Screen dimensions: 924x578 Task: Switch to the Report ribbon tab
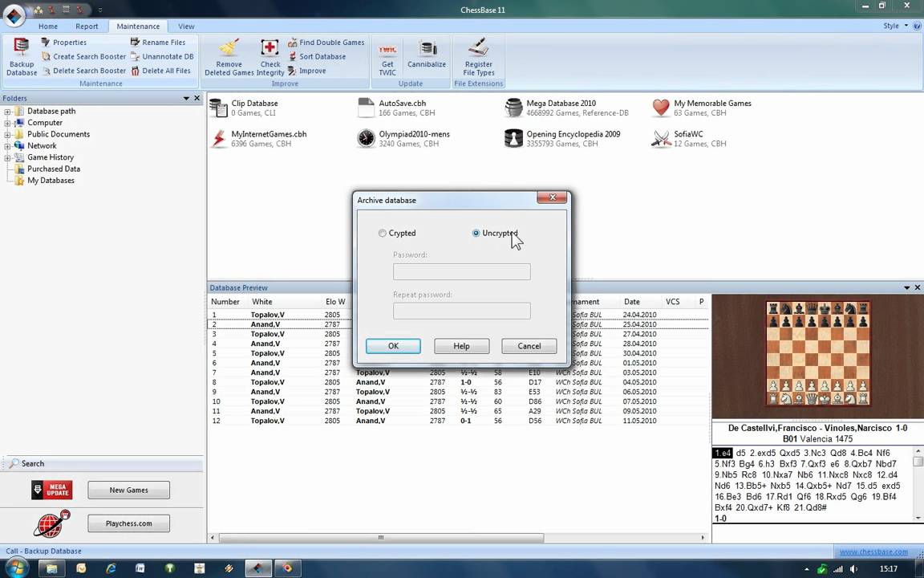point(87,26)
